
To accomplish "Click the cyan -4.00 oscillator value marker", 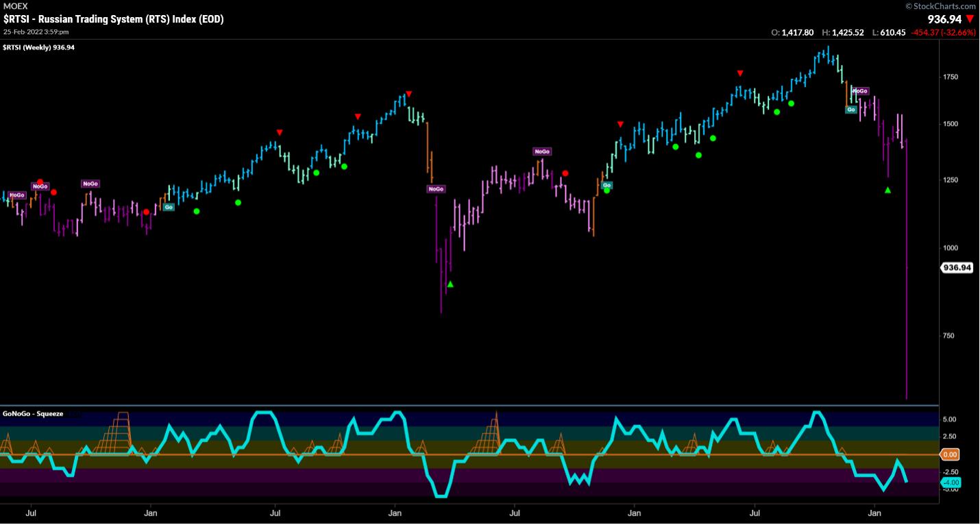I will coord(950,482).
